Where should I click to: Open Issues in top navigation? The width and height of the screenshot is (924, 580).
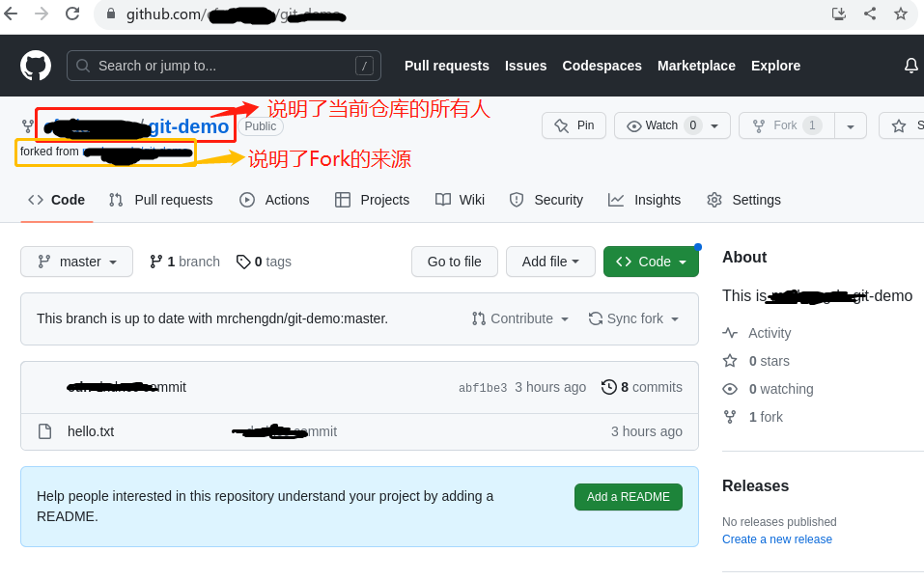pyautogui.click(x=525, y=66)
